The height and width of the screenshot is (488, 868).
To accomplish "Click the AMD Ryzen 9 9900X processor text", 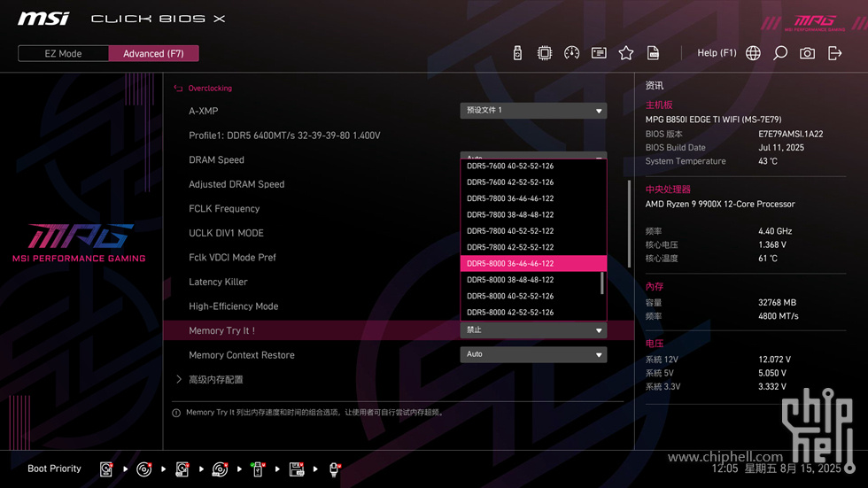I will pyautogui.click(x=719, y=205).
